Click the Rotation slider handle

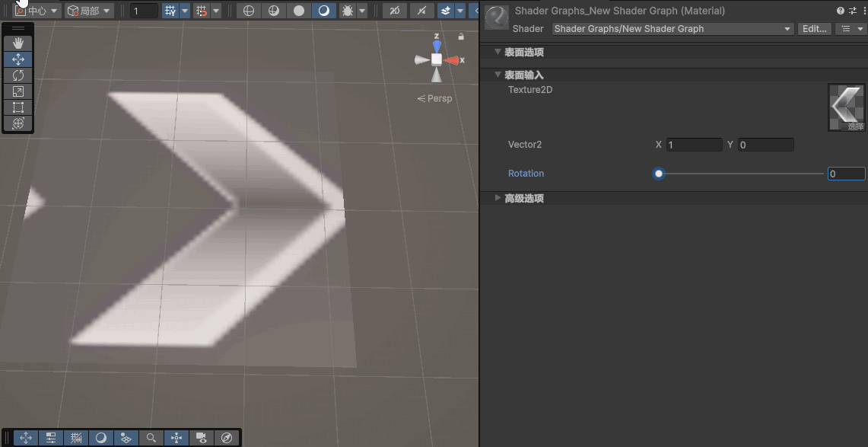coord(659,174)
